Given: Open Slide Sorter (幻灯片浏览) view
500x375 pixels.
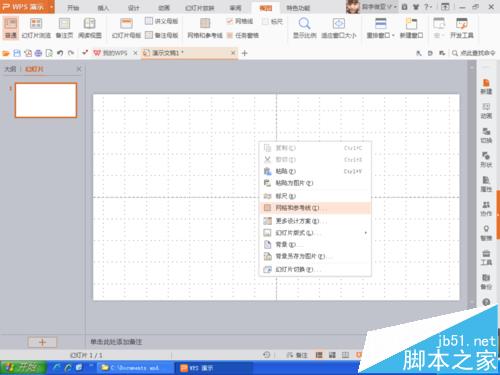Looking at the screenshot, I should pos(36,28).
